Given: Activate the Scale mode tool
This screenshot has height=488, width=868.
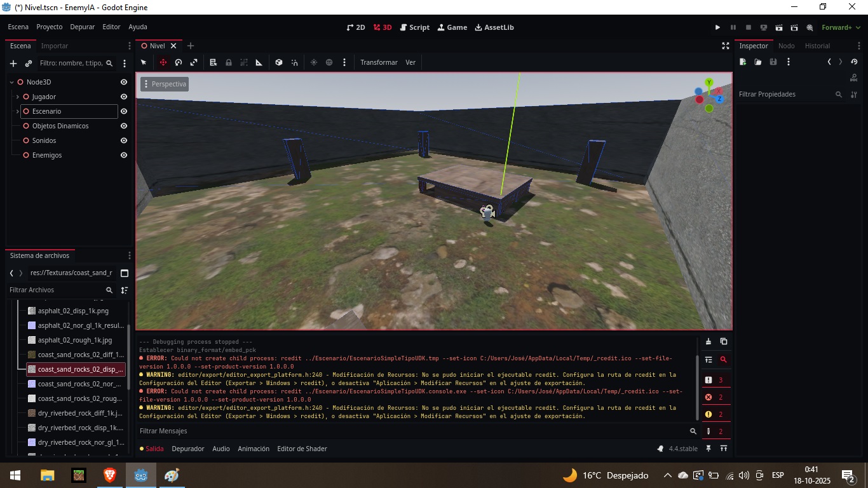Looking at the screenshot, I should [x=194, y=62].
